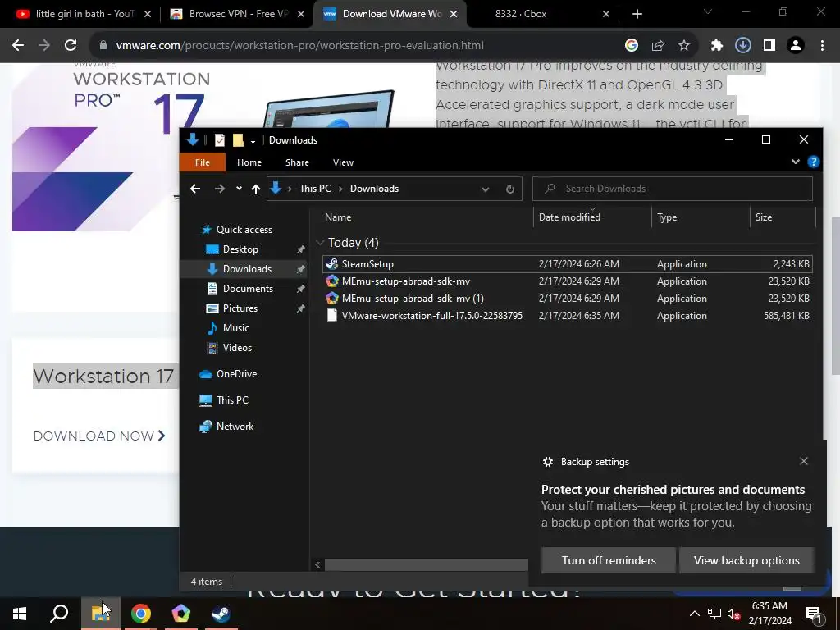Click Properties icon in Explorer quick access toolbar
840x630 pixels.
(220, 139)
